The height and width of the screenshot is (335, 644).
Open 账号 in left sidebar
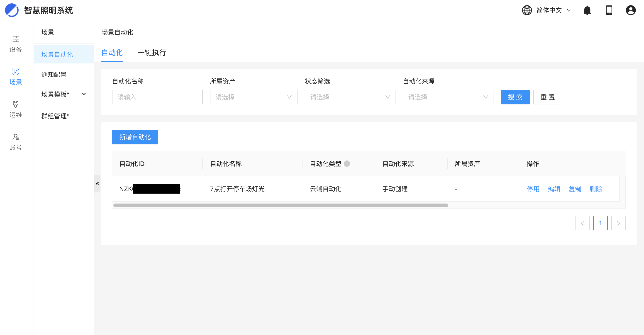[15, 142]
